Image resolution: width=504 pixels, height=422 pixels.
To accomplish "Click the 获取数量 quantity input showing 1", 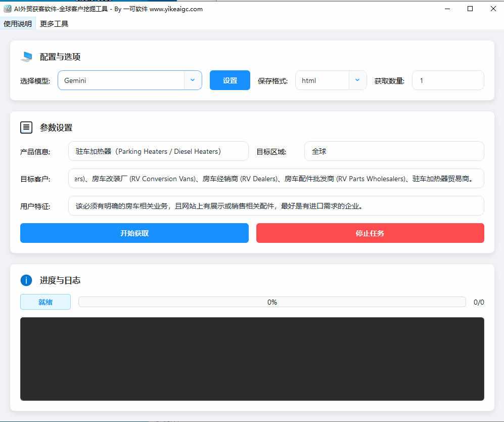I will tap(448, 80).
